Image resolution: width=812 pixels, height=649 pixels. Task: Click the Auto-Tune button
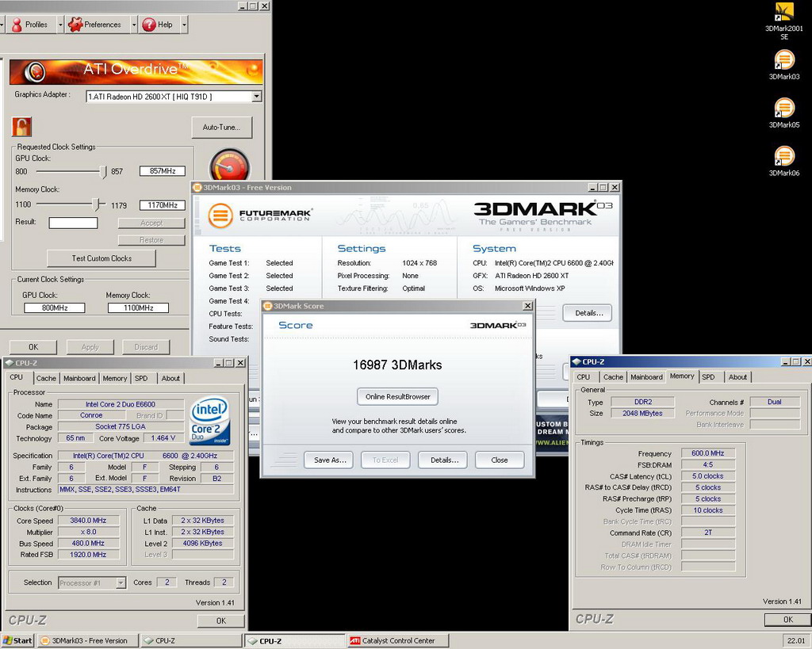222,128
